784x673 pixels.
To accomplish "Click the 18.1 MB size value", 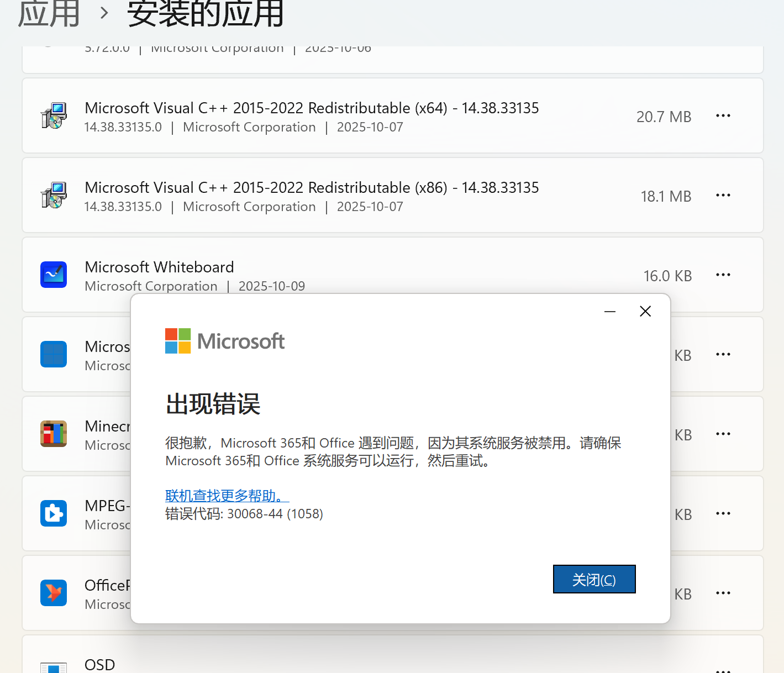I will click(666, 196).
